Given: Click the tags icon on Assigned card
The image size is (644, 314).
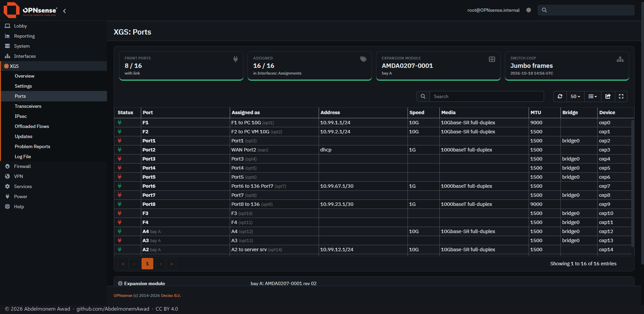Looking at the screenshot, I should coord(363,59).
